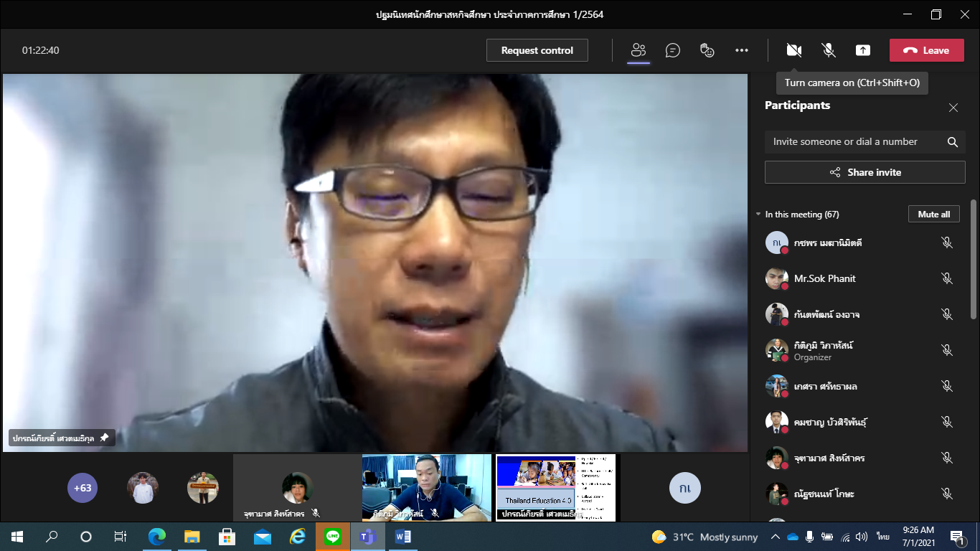Click the Share invite button
Image resolution: width=980 pixels, height=551 pixels.
click(x=864, y=172)
